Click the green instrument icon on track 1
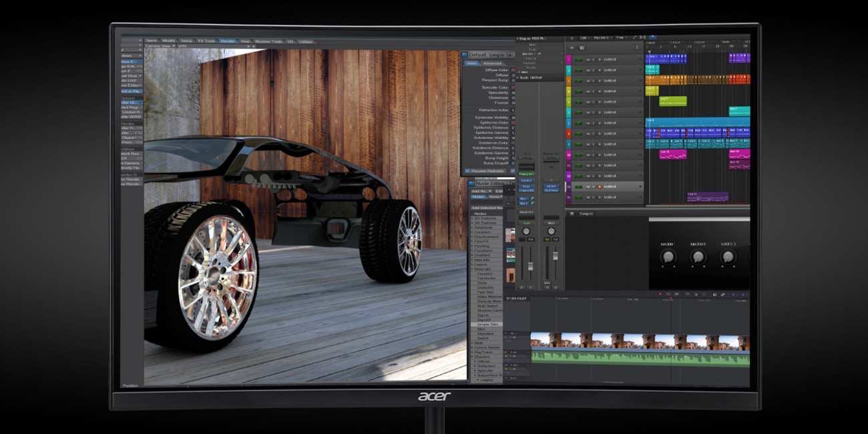 point(578,59)
